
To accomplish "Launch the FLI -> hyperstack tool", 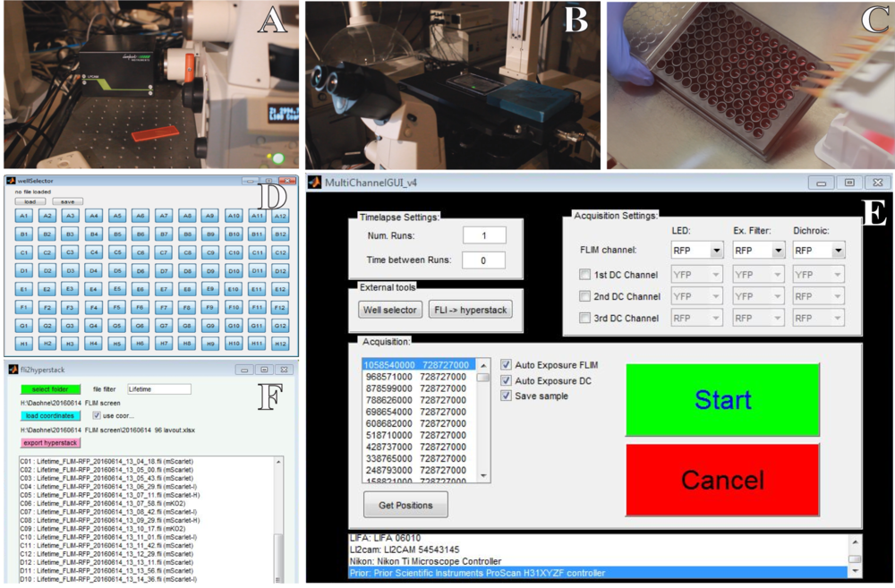I will coord(470,309).
